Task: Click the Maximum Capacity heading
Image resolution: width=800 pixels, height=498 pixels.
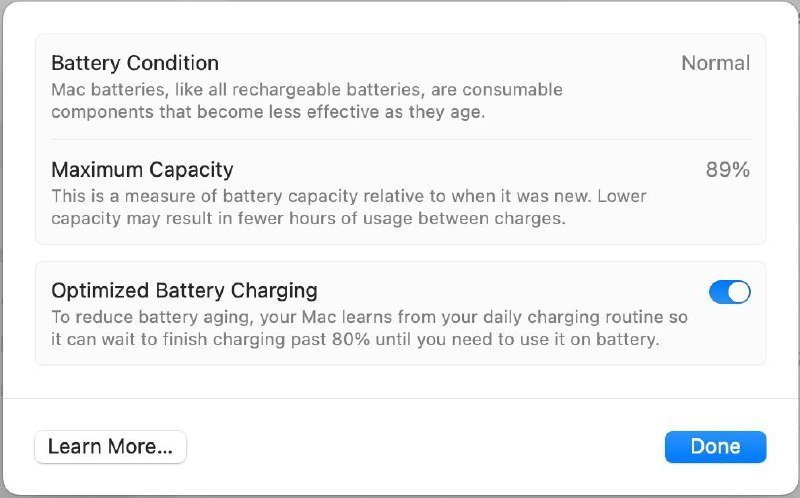Action: point(142,170)
